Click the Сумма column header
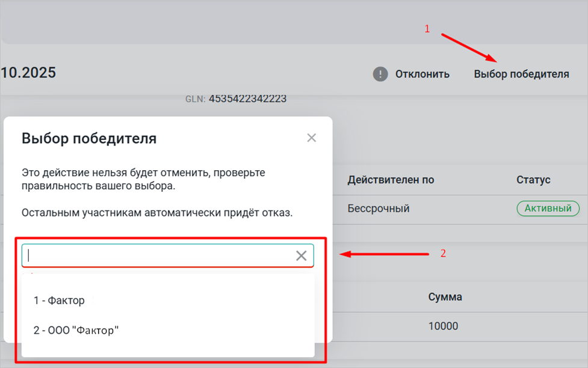The image size is (588, 368). (445, 297)
